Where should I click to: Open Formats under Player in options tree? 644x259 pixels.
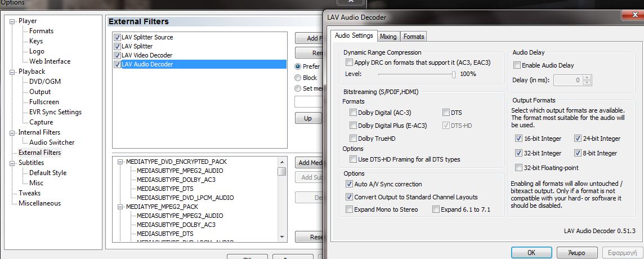click(42, 31)
